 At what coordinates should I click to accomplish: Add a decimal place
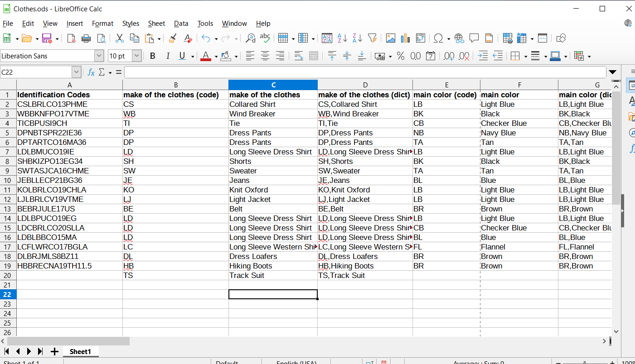click(x=449, y=56)
